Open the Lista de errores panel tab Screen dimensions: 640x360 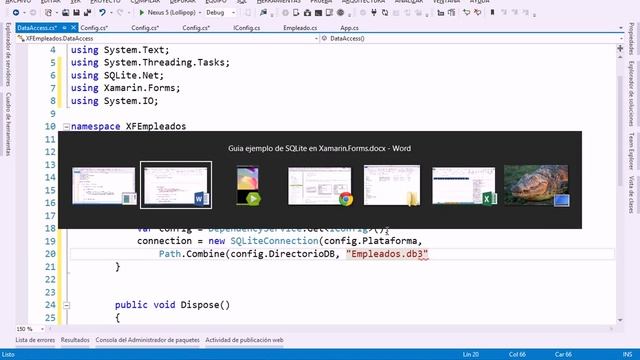[x=35, y=340]
